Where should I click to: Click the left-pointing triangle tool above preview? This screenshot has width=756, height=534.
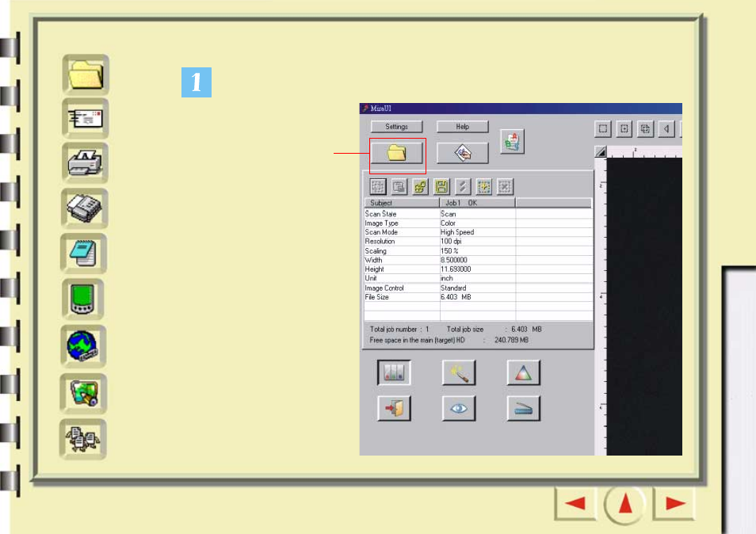tap(666, 128)
